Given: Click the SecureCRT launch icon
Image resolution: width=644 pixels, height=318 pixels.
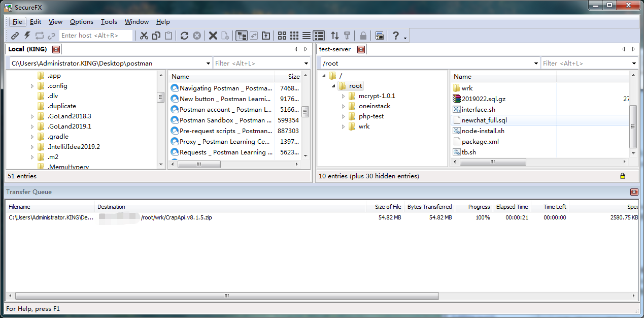Looking at the screenshot, I should (x=380, y=36).
